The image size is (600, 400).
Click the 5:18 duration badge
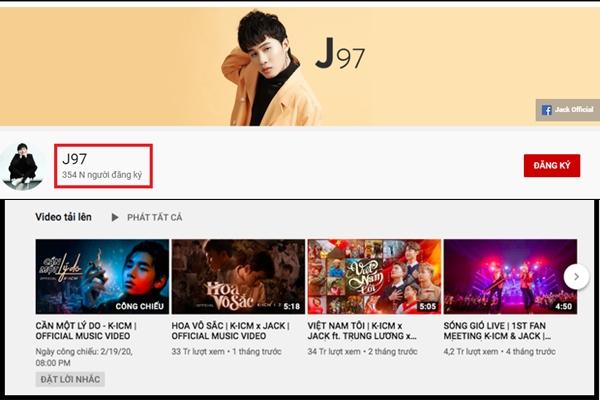point(291,307)
